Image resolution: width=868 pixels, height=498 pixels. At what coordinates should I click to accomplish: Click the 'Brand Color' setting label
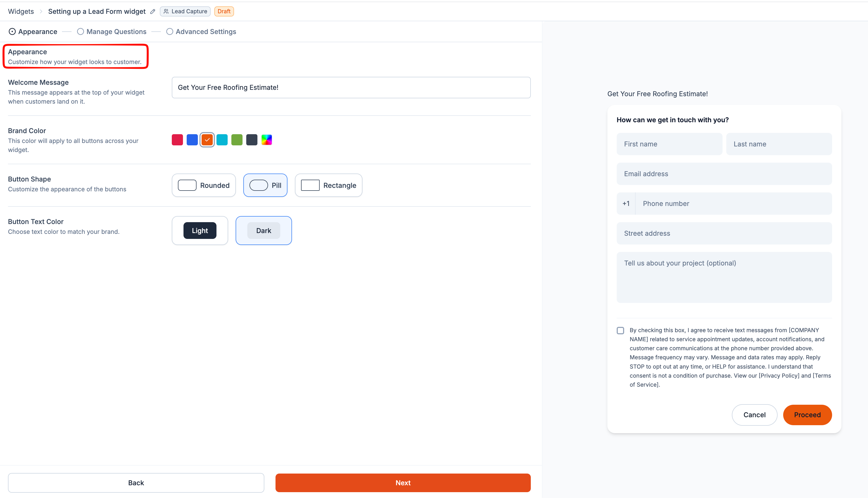tap(27, 131)
